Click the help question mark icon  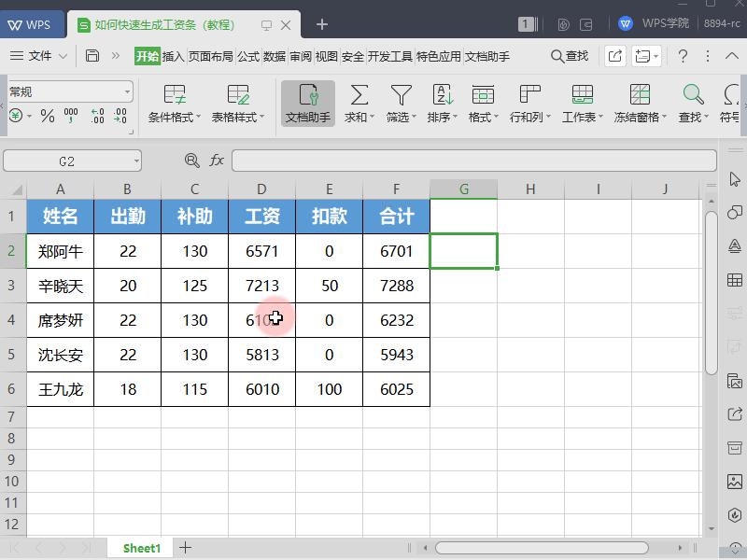click(683, 56)
